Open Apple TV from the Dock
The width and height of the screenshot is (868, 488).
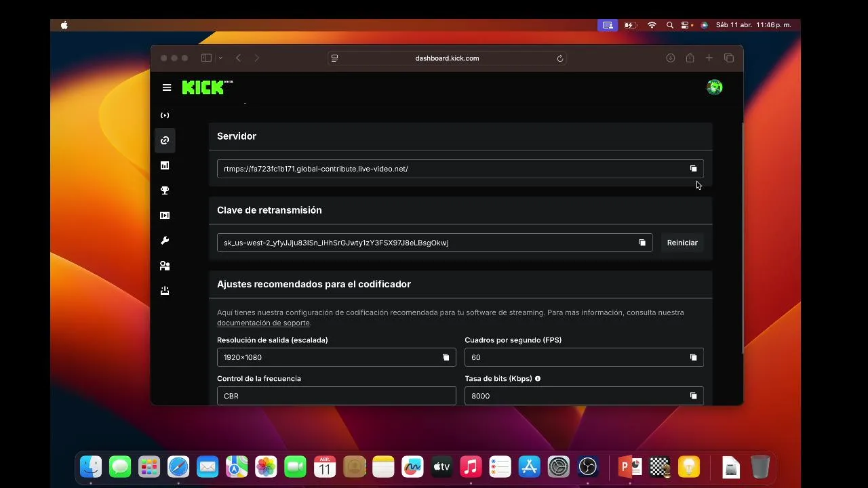click(441, 466)
